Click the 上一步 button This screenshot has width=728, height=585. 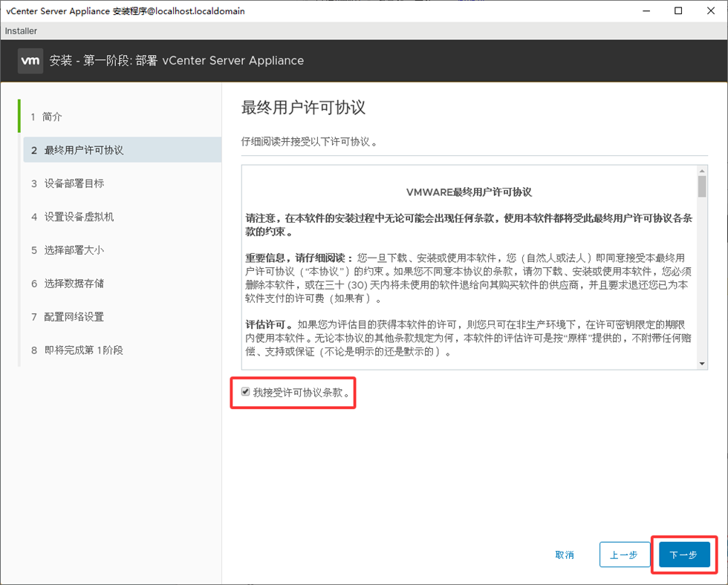624,555
